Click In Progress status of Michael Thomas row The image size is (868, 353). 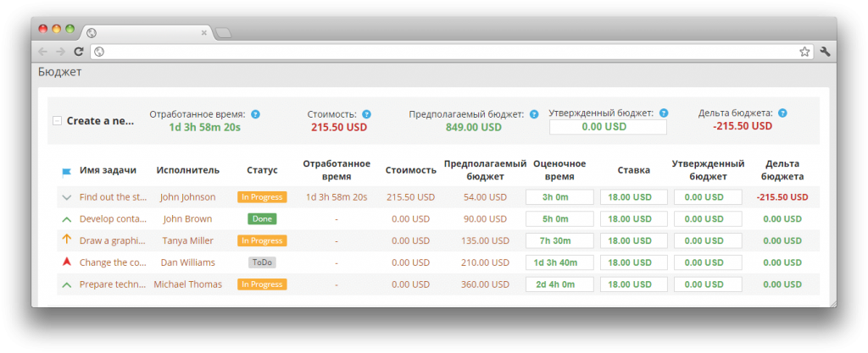(x=262, y=284)
